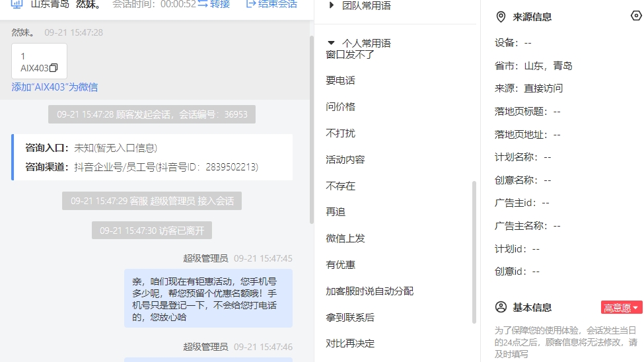The height and width of the screenshot is (362, 644).
Task: Select the quick phrase 活动内容
Action: (x=345, y=159)
